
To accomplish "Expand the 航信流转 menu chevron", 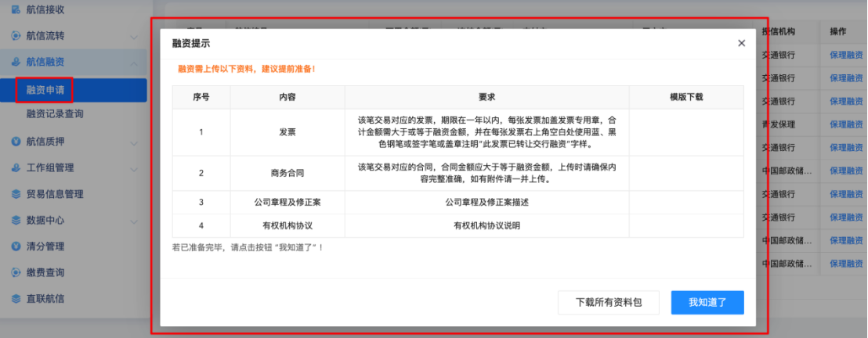I will point(134,37).
